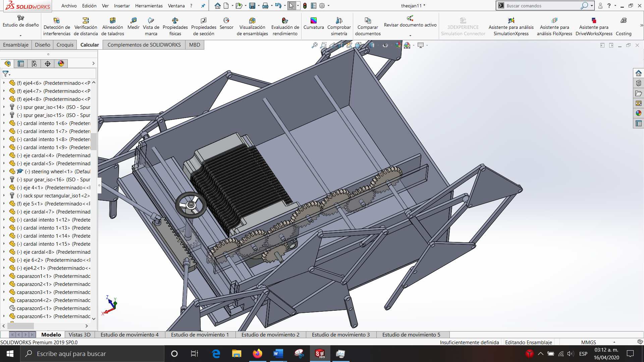Open Visualización de ensamblajes

(x=252, y=26)
